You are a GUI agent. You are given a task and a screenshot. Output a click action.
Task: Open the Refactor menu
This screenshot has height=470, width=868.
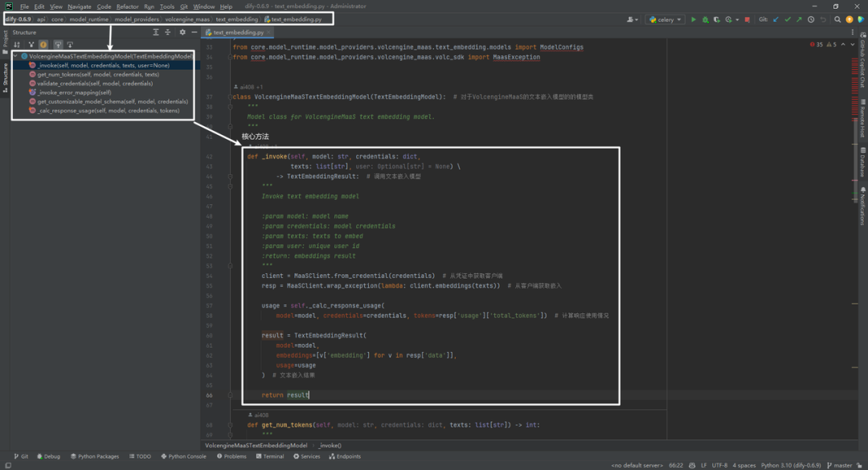coord(127,6)
